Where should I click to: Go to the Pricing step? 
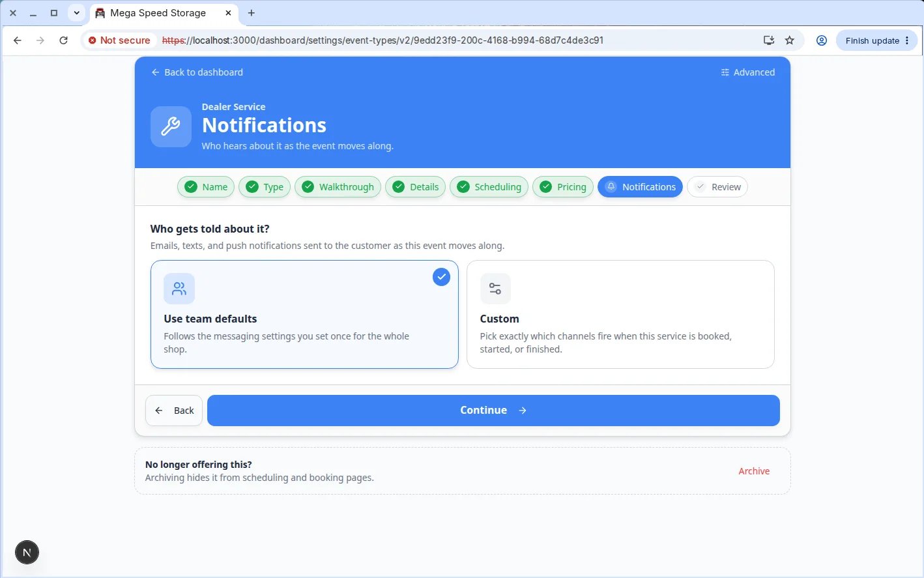pyautogui.click(x=563, y=187)
